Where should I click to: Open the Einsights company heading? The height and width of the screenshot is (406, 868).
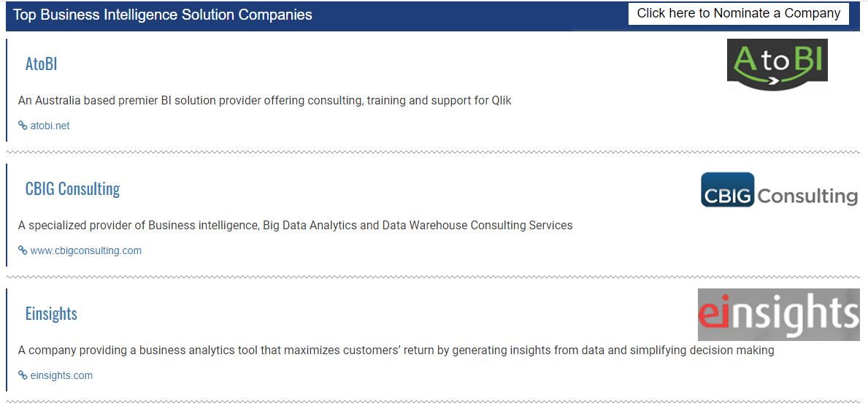[x=51, y=314]
